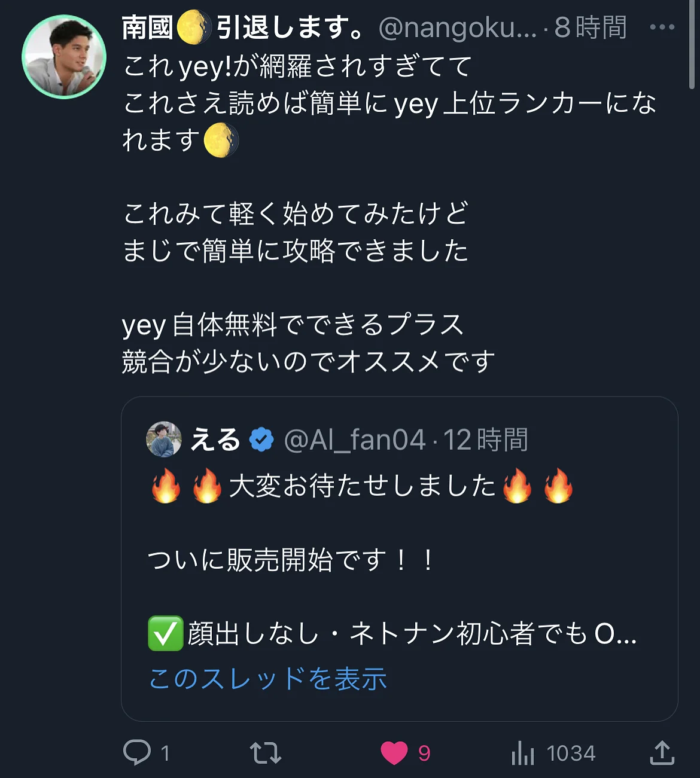700x778 pixels.
Task: Open the このスレッドを表示 link
Action: pos(268,679)
